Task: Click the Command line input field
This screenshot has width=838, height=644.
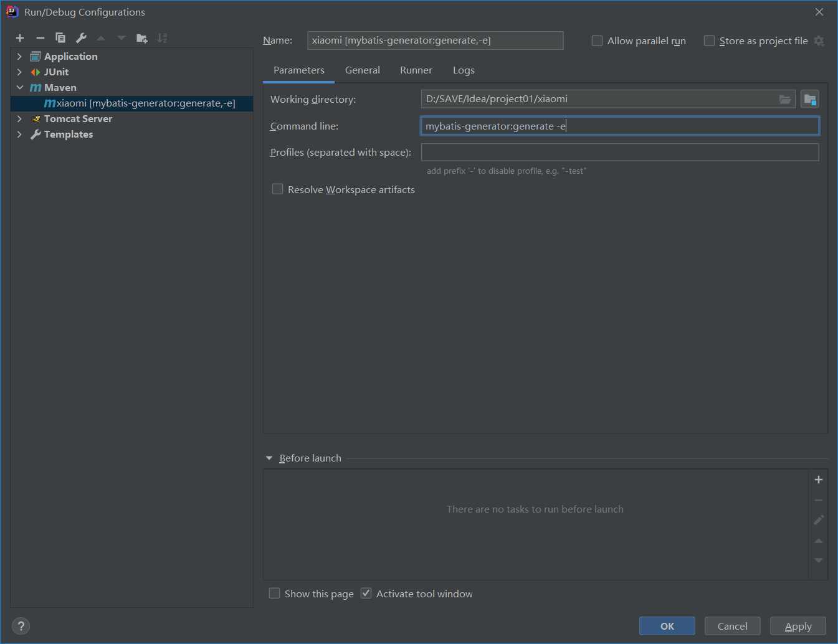Action: click(x=620, y=126)
